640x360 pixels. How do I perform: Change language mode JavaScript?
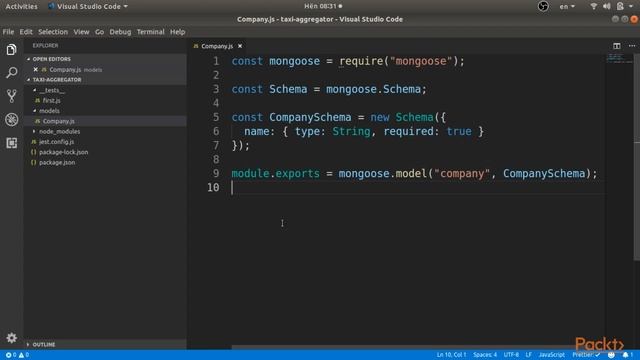551,355
